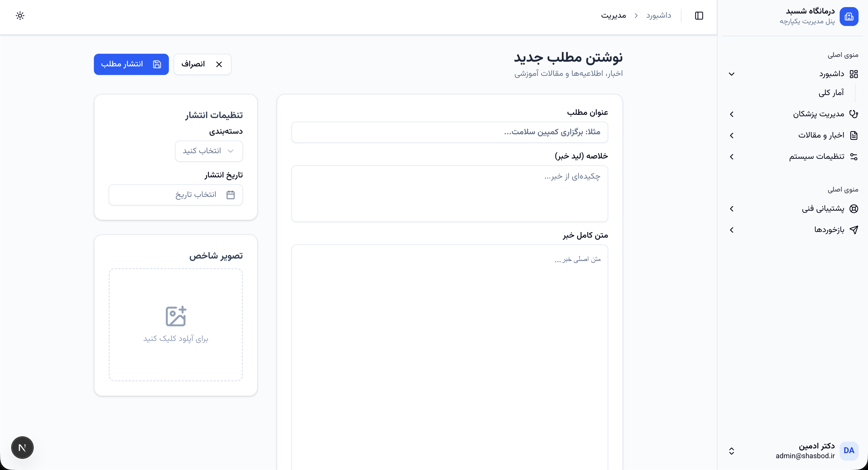Open the Next.js dev tools badge
Image resolution: width=868 pixels, height=470 pixels.
(x=22, y=448)
